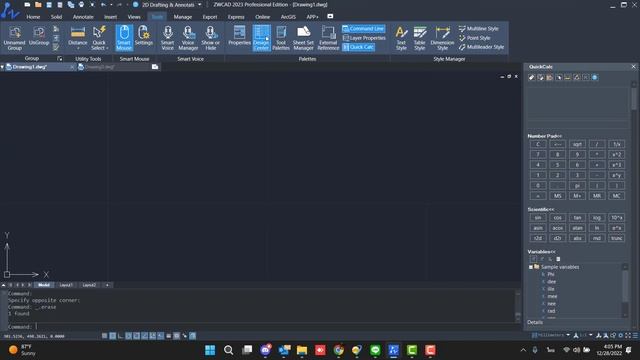Open Smart Mouse Settings
This screenshot has height=360, width=640.
[x=144, y=36]
